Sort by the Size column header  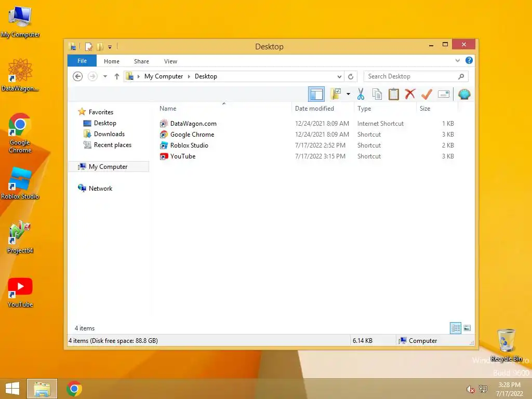click(x=425, y=109)
